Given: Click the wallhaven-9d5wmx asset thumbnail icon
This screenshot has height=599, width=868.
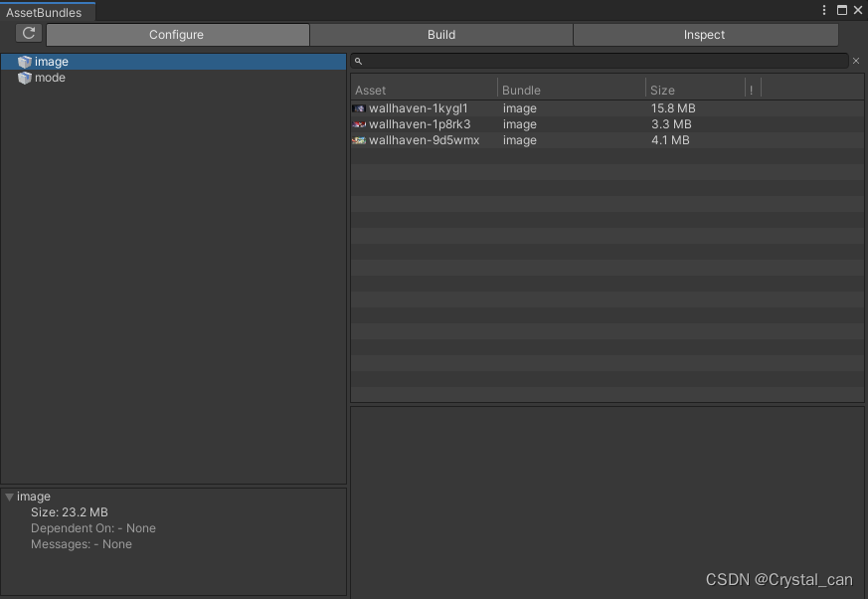Looking at the screenshot, I should point(359,140).
